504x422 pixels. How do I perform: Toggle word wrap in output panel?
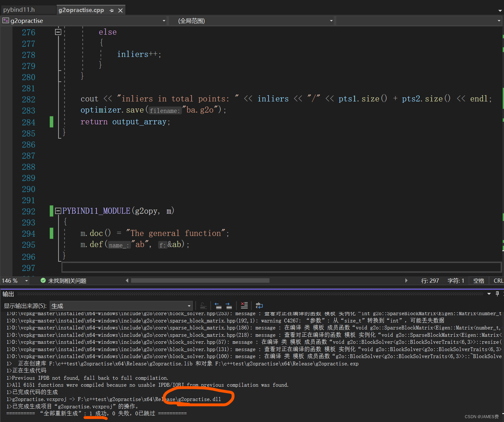pyautogui.click(x=259, y=306)
